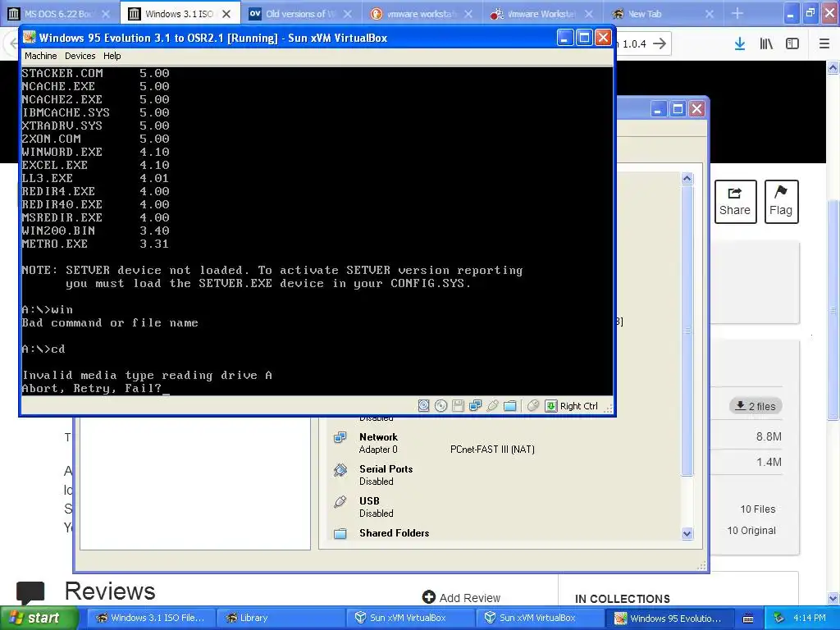Switch to Windows 3.1 ISO File taskbar item
This screenshot has height=630, width=840.
(151, 618)
